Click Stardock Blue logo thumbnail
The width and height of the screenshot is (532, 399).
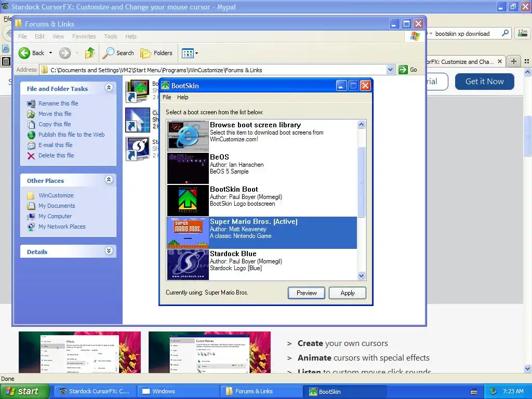pyautogui.click(x=188, y=264)
